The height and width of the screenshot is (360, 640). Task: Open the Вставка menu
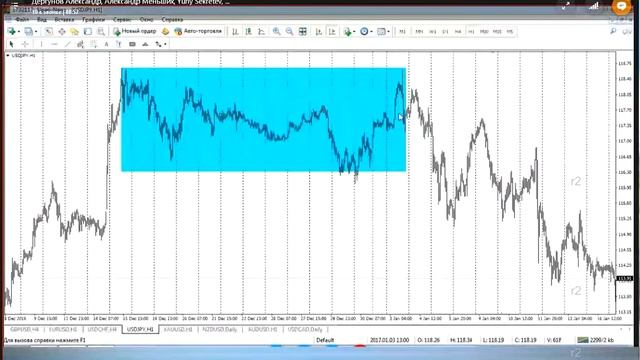[64, 20]
